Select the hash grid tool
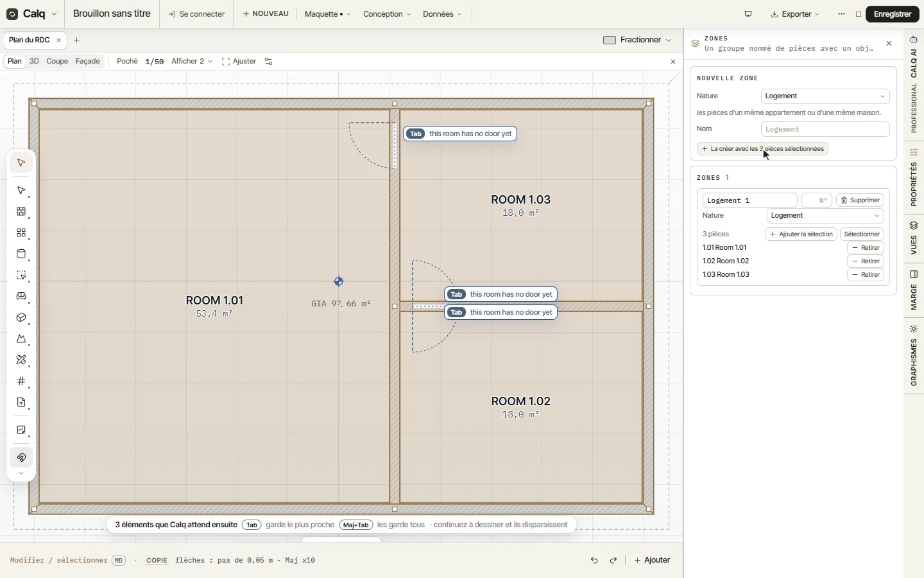Viewport: 924px width, 578px height. coord(21,381)
